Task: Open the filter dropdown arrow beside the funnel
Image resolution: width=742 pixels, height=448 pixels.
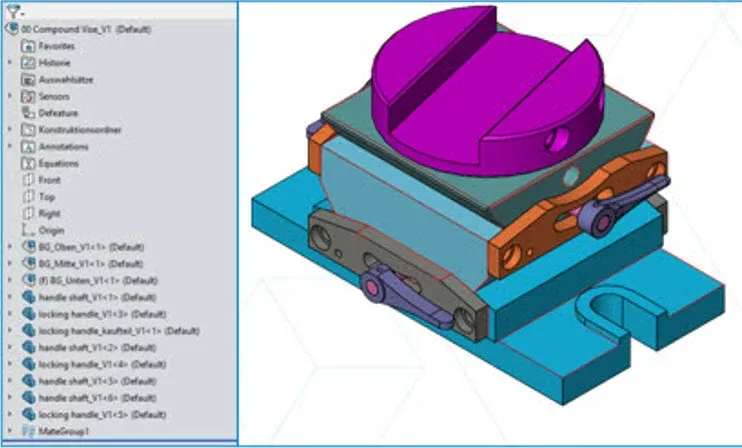Action: point(21,14)
